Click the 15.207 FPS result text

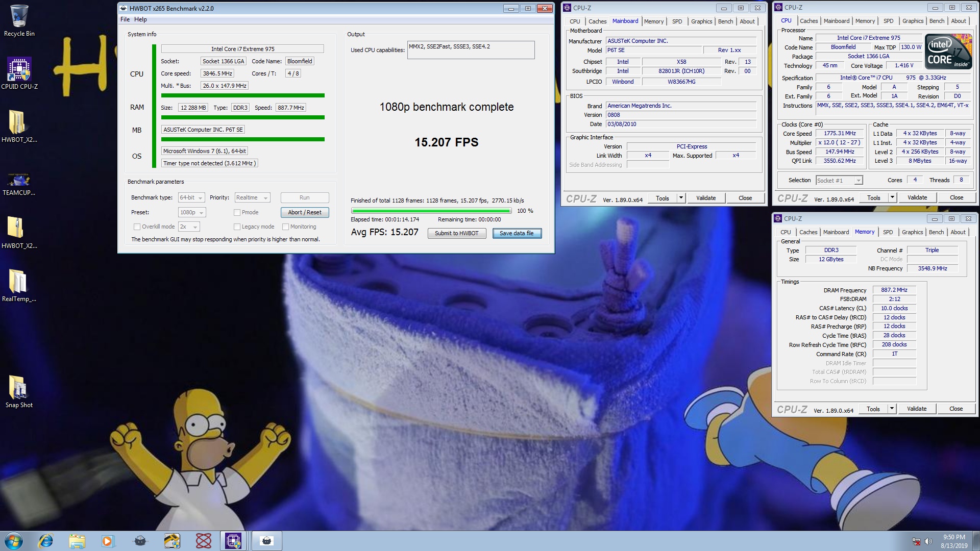447,142
